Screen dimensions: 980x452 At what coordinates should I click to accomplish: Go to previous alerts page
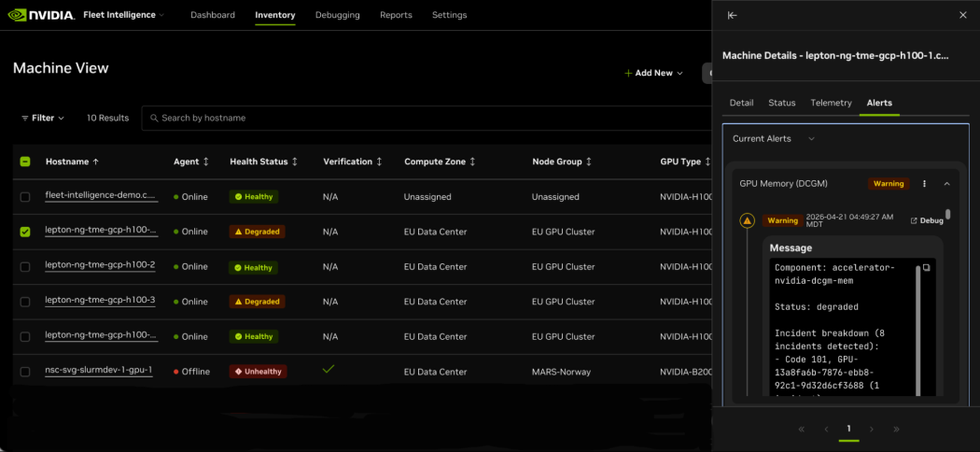coord(826,429)
